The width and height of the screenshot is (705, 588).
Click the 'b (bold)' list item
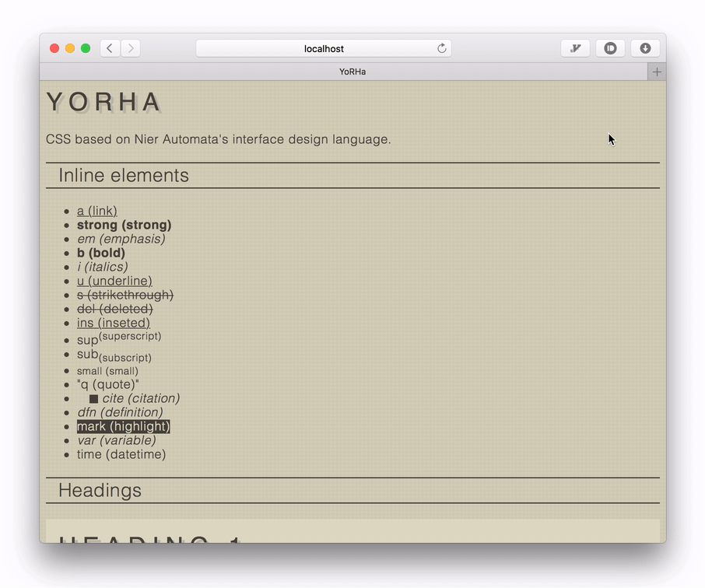[100, 253]
